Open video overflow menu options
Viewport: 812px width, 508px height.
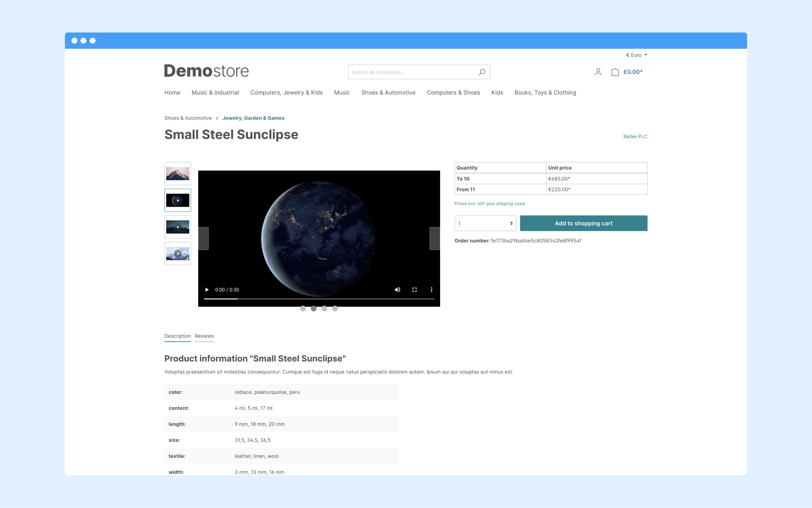[x=431, y=289]
